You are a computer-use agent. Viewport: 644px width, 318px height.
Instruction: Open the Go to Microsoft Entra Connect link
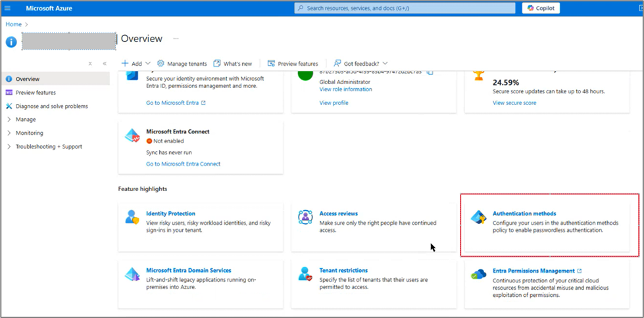183,164
